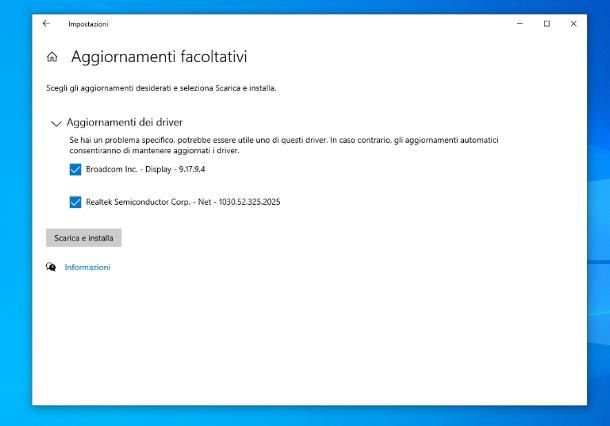Viewport: 610px width, 426px height.
Task: Close the Impostazioni window
Action: tap(573, 24)
